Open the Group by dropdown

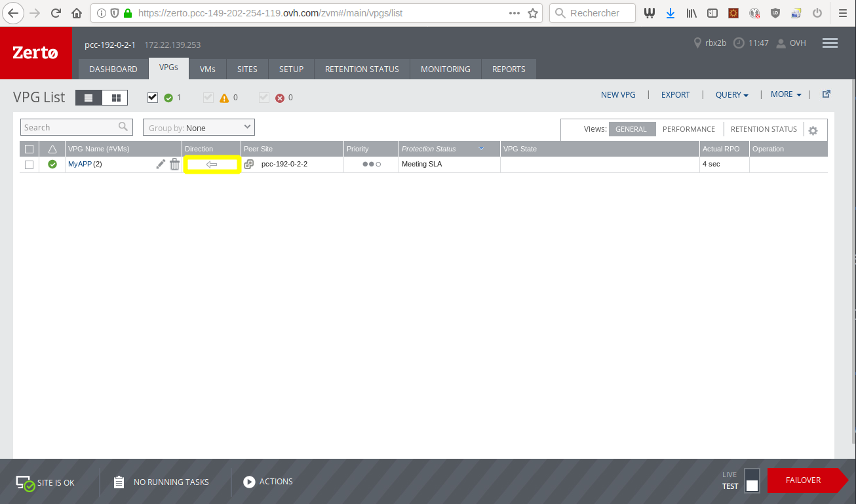point(198,126)
